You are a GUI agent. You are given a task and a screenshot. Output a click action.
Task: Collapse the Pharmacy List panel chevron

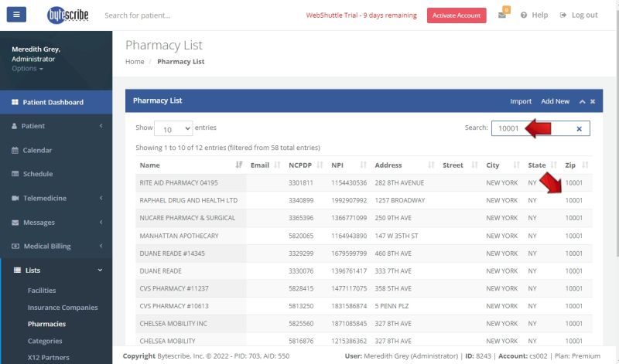pyautogui.click(x=582, y=101)
